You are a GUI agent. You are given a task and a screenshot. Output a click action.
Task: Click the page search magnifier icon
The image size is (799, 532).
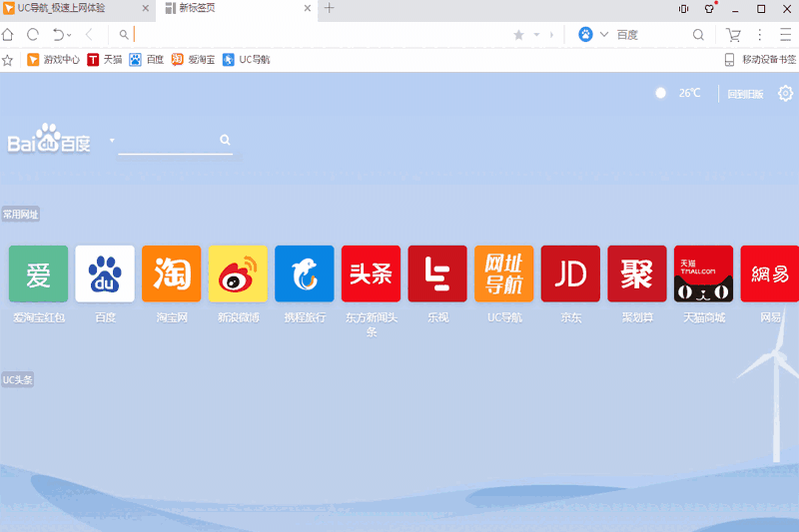coord(225,140)
